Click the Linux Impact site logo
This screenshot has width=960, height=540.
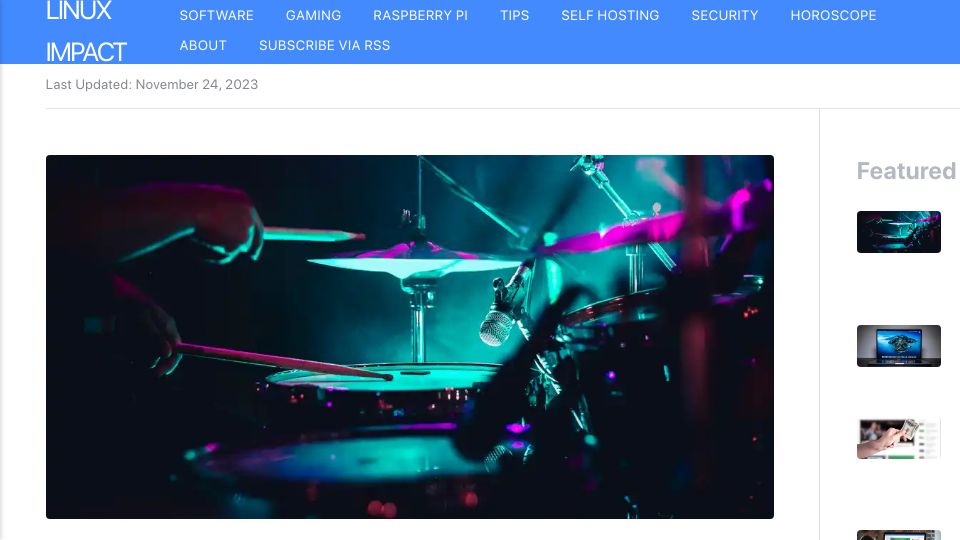point(86,31)
